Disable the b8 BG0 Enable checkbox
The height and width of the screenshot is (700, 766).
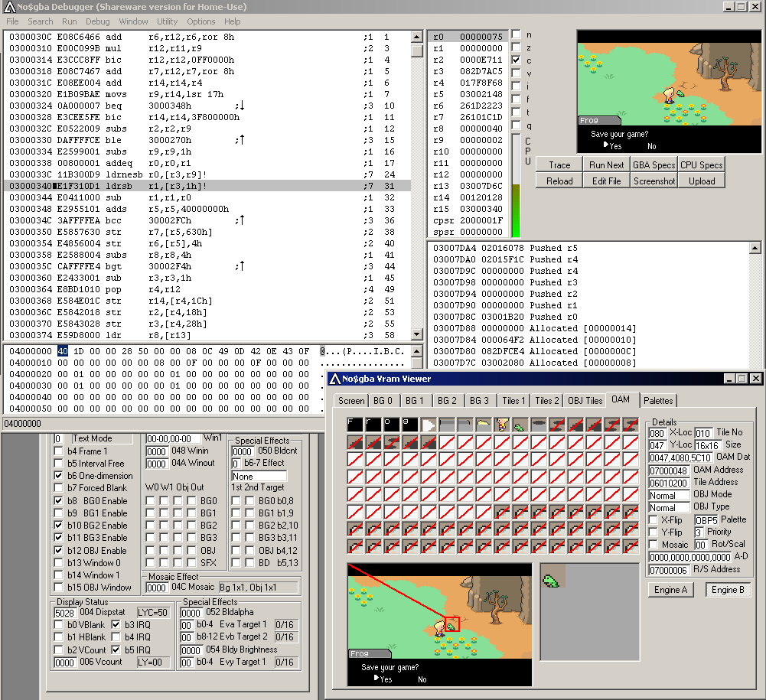(59, 500)
